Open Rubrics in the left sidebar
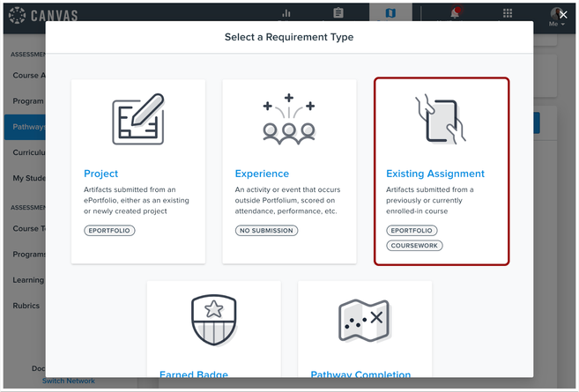The width and height of the screenshot is (579, 392). click(26, 307)
